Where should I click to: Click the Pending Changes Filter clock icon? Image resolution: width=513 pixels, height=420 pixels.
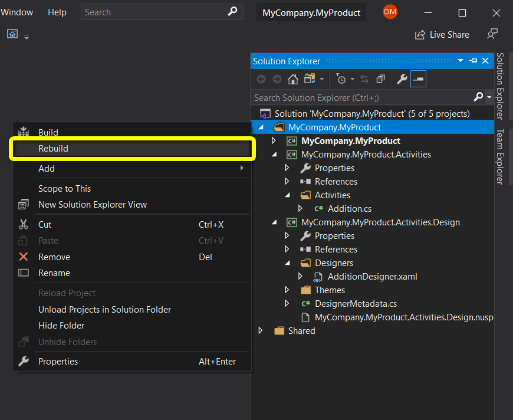click(341, 79)
